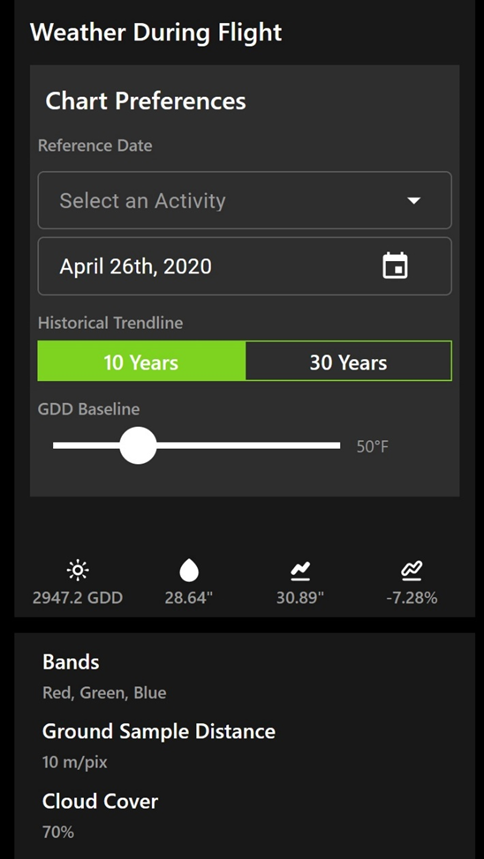The image size is (484, 859).
Task: Open the Select an Activity combo box
Action: pyautogui.click(x=244, y=200)
